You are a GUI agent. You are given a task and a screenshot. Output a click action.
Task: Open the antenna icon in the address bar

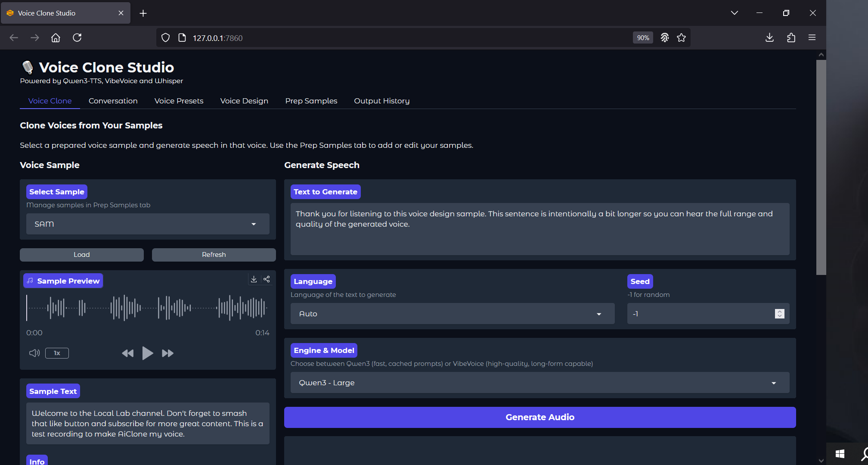[x=665, y=38]
